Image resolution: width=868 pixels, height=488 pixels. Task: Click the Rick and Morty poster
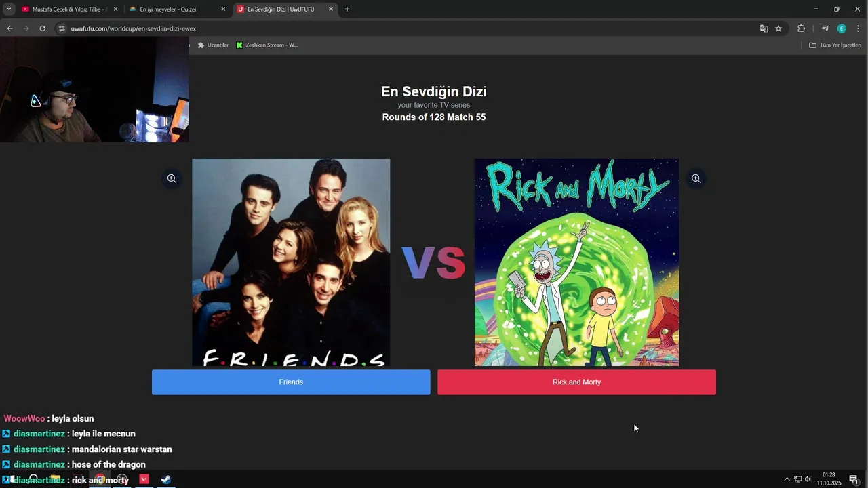click(x=576, y=262)
